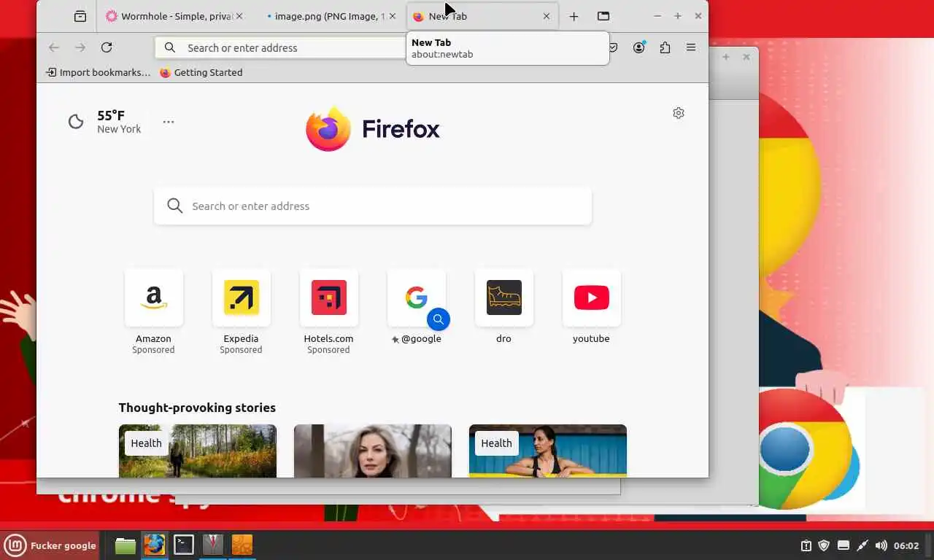Go back using the back arrow
Screen dimensions: 934x560
[54, 47]
